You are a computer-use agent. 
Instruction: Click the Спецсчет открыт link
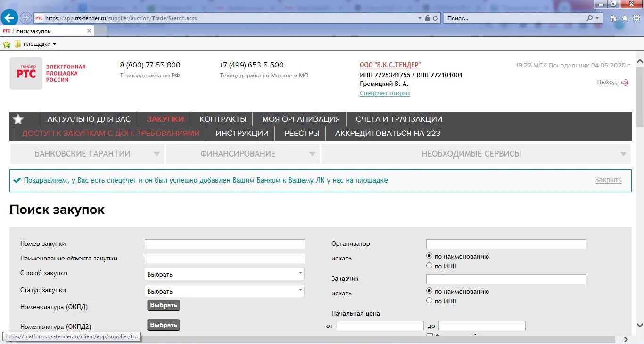tap(385, 93)
